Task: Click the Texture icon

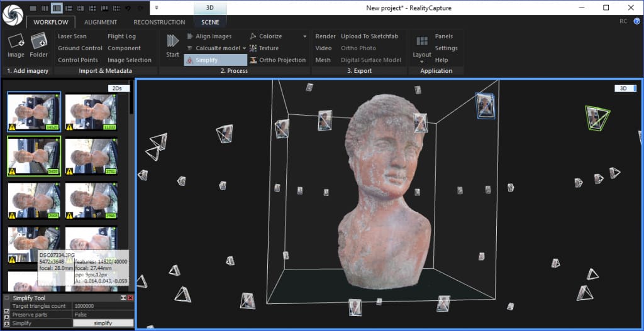Action: [x=253, y=48]
